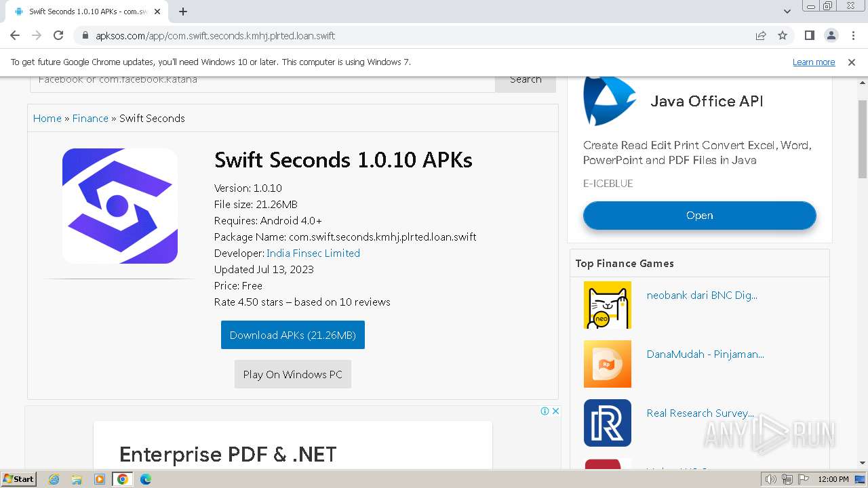The image size is (868, 488).
Task: Open the media player taskbar icon
Action: point(100,479)
